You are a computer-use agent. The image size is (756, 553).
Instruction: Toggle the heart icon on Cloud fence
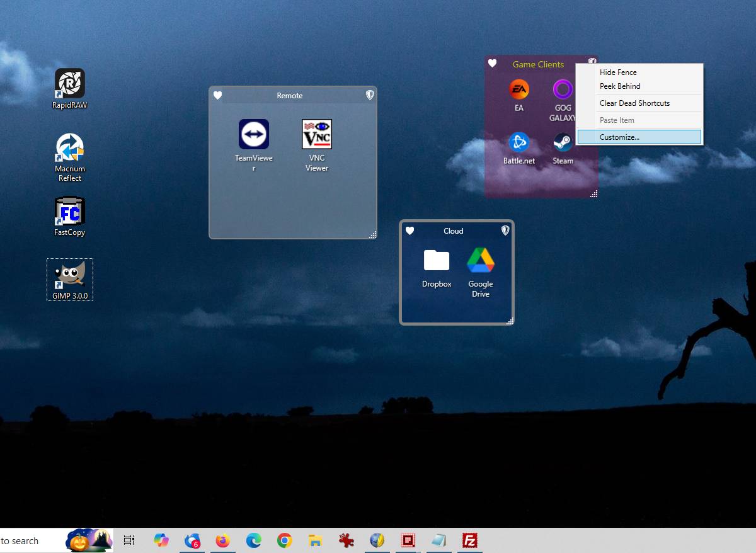[x=409, y=231]
